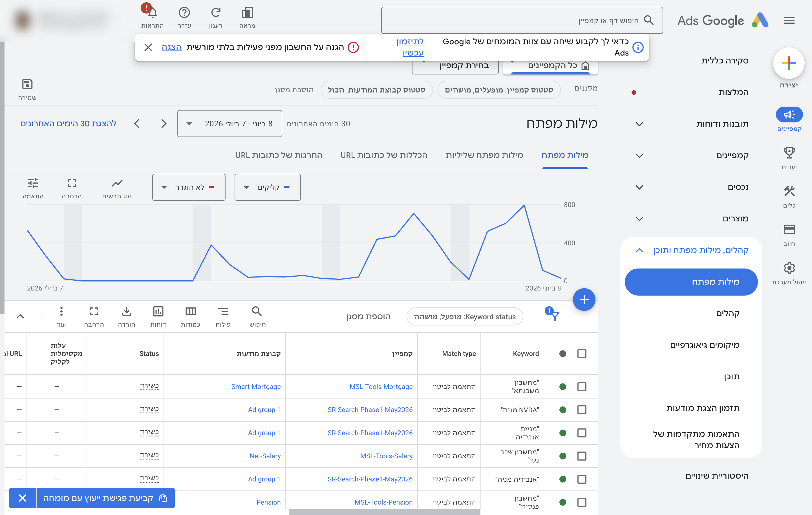Open the date range dropdown
The width and height of the screenshot is (812, 515).
pyautogui.click(x=230, y=124)
